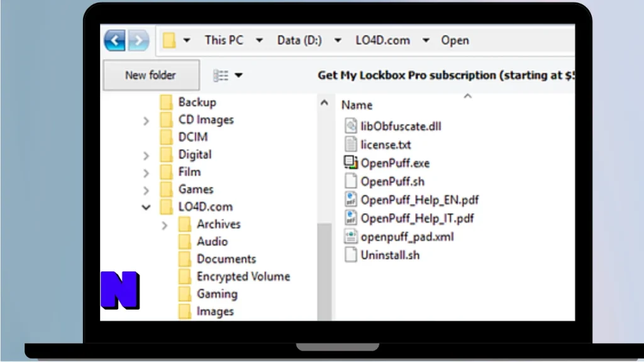Click the OpenPuff.sh file icon
The image size is (644, 362).
tap(350, 181)
